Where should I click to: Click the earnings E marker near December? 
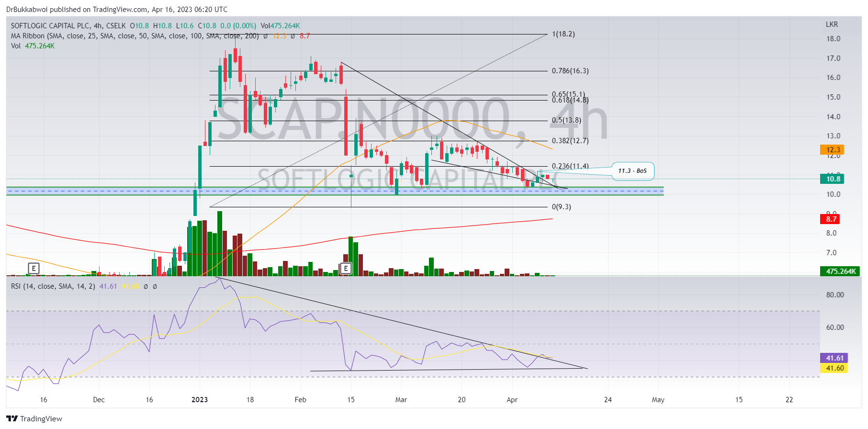coord(34,268)
